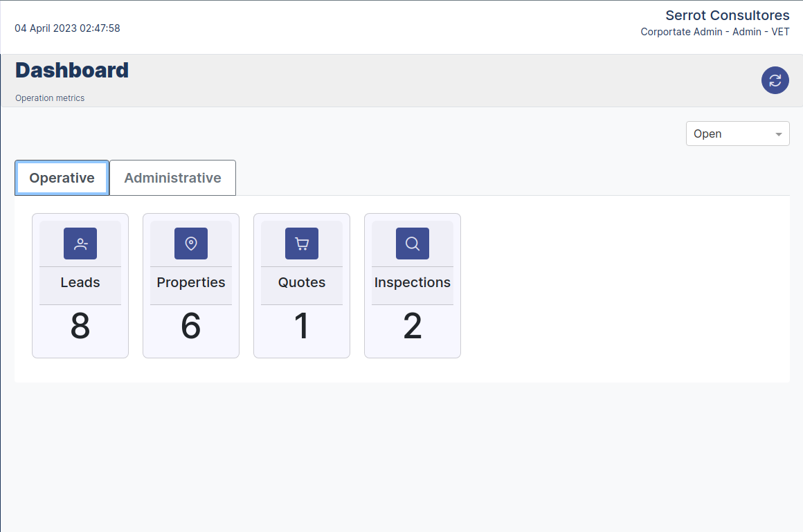Open the status filter dropdown showing Open
Viewport: 803px width, 532px height.
(737, 134)
